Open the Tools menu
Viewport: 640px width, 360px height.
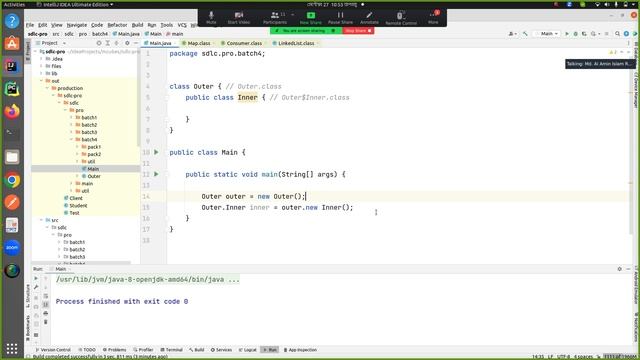[167, 25]
